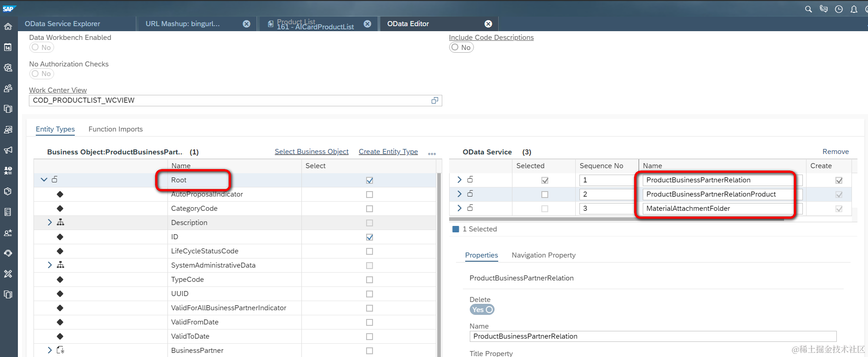Viewport: 868px width, 357px height.
Task: Open the notifications bell icon
Action: (854, 9)
